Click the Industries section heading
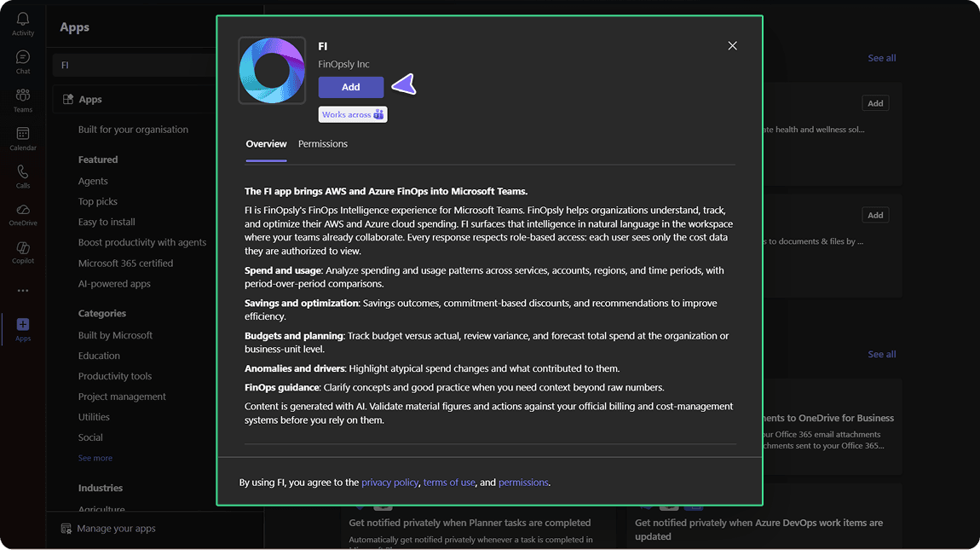This screenshot has width=980, height=550. tap(100, 488)
